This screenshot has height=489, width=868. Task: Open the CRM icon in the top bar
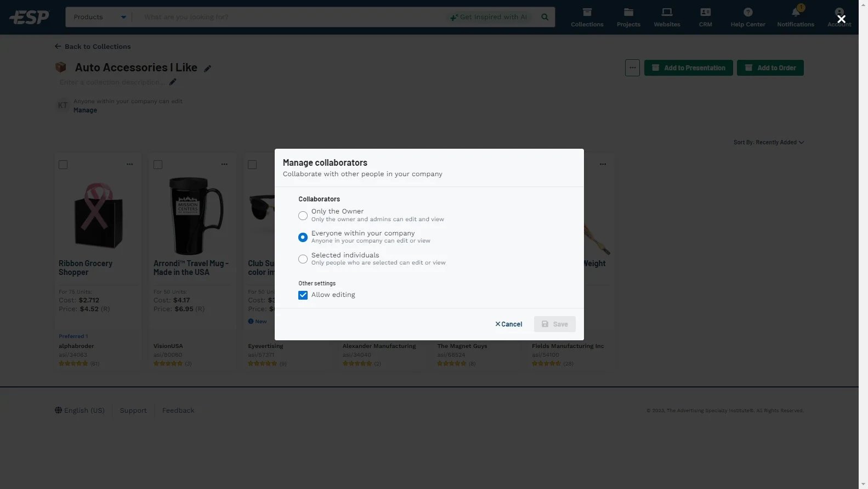point(706,17)
